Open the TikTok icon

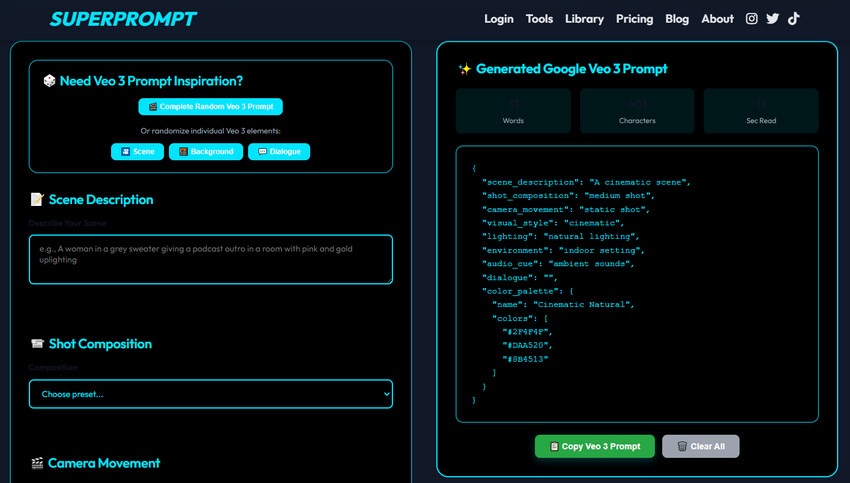click(x=794, y=18)
